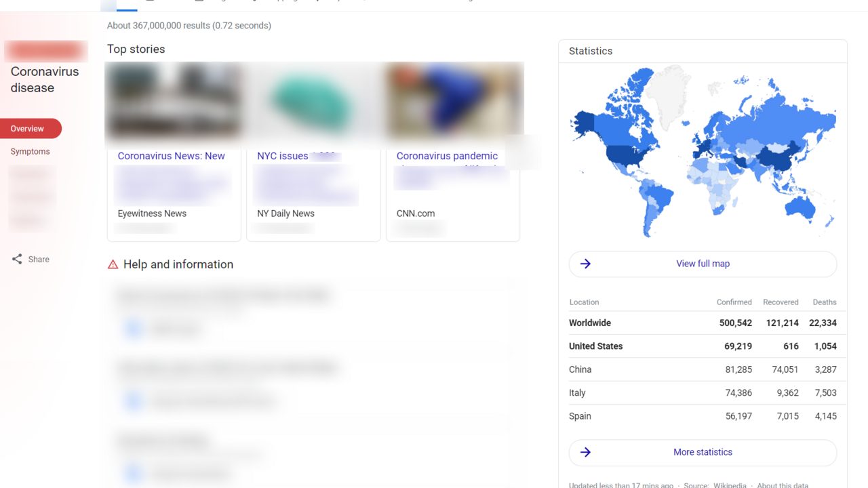Open the 'Coronavirus pandemic' headline
Viewport: 868px width, 488px height.
click(x=447, y=156)
